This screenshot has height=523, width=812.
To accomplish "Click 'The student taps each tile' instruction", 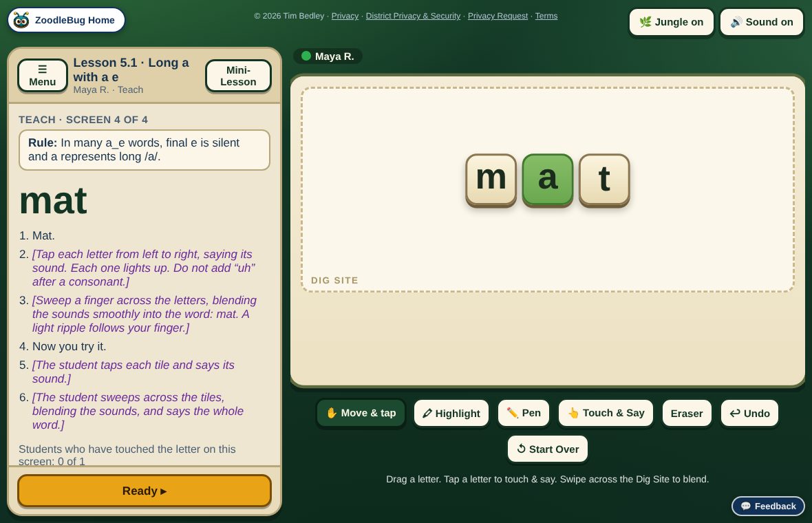I will 133,372.
